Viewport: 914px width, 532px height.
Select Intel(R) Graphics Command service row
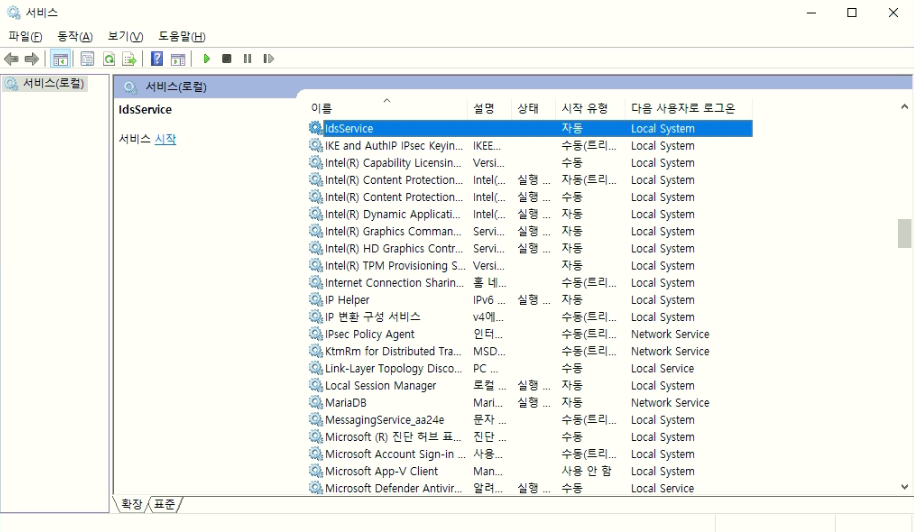[393, 231]
